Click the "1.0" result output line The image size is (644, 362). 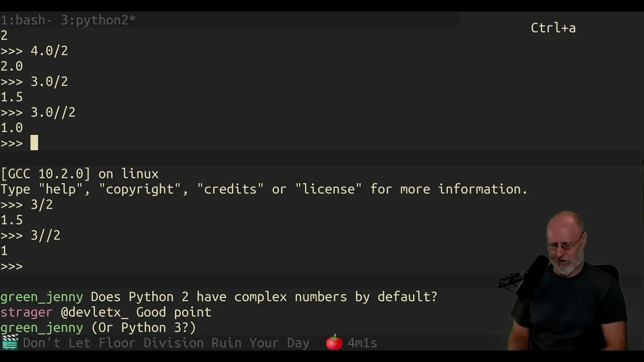coord(12,128)
